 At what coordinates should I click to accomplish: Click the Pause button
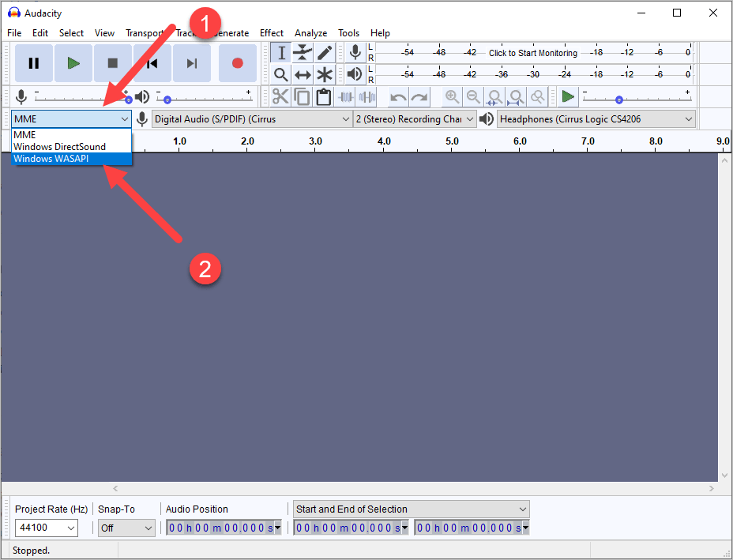[x=34, y=63]
